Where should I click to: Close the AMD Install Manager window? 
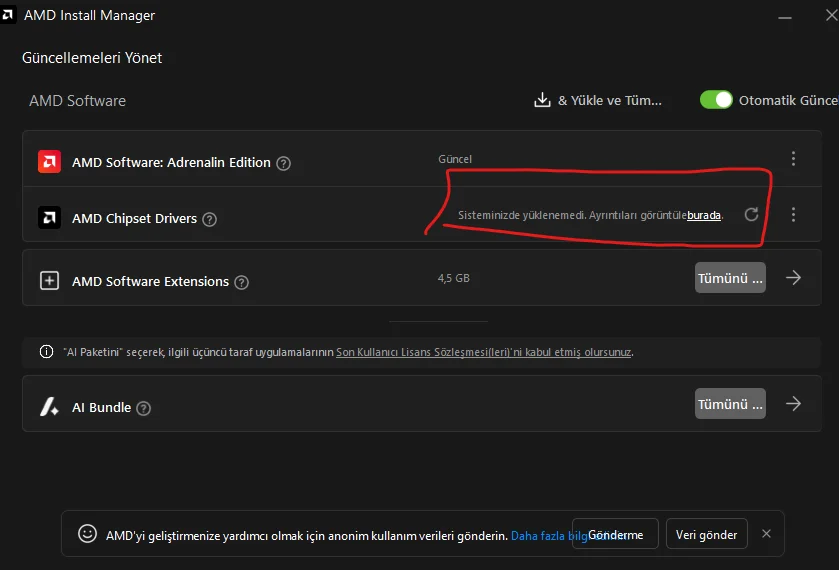point(832,16)
